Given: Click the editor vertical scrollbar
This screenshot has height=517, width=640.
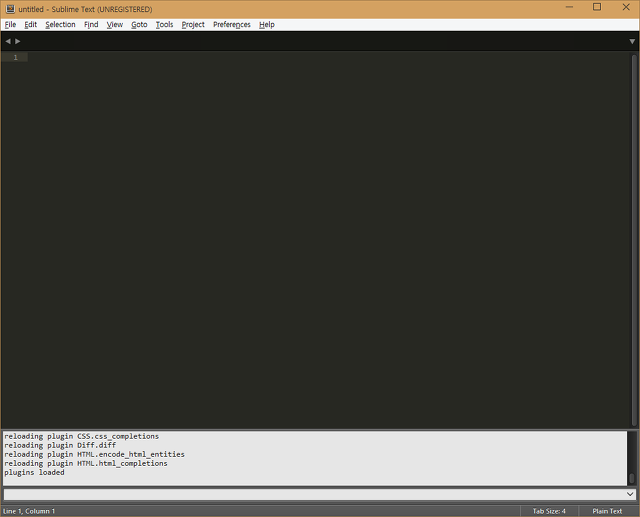Looking at the screenshot, I should [x=634, y=240].
